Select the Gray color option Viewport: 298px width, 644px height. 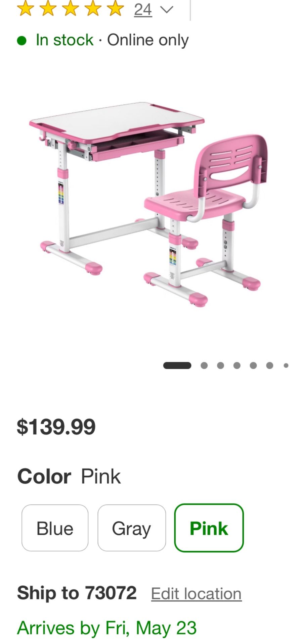(132, 528)
